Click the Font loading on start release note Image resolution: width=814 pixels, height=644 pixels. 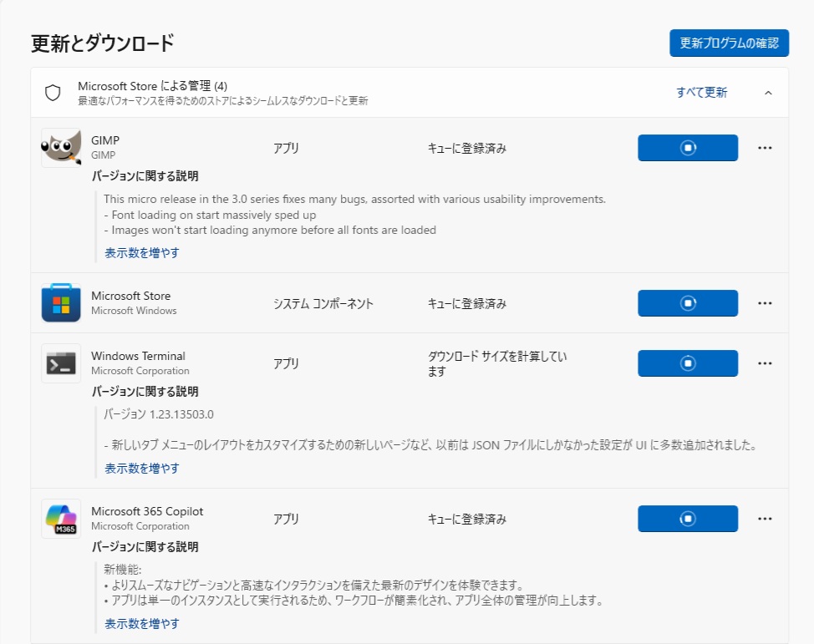coord(210,215)
